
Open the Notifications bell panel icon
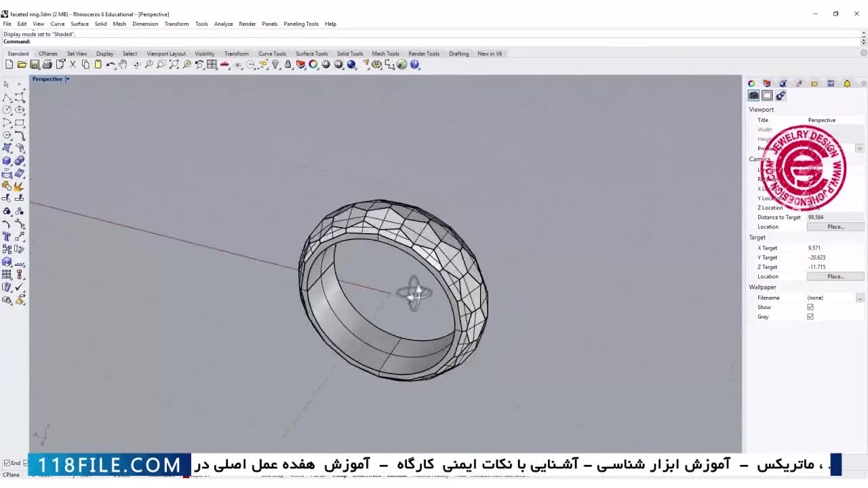[847, 83]
